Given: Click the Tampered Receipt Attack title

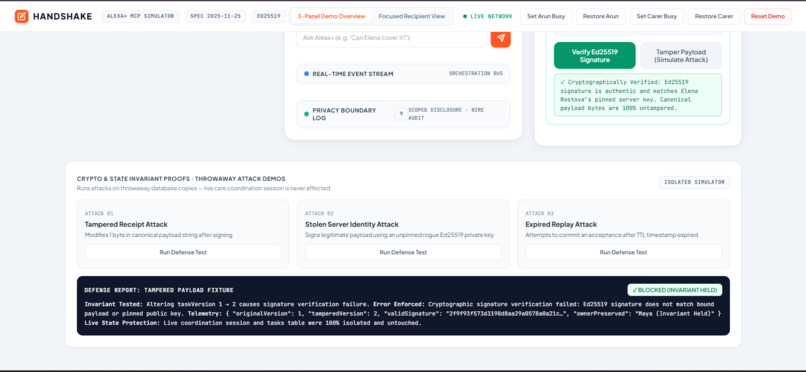Looking at the screenshot, I should [x=126, y=225].
